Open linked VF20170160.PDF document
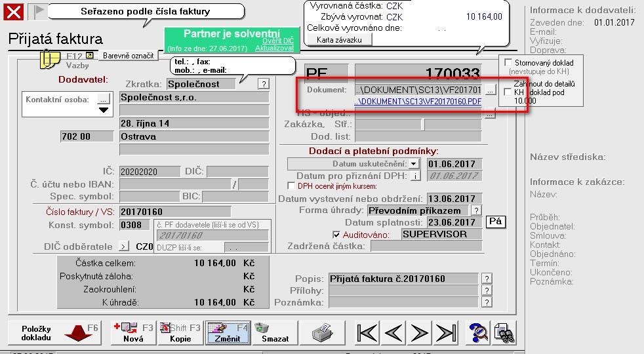 pyautogui.click(x=418, y=102)
